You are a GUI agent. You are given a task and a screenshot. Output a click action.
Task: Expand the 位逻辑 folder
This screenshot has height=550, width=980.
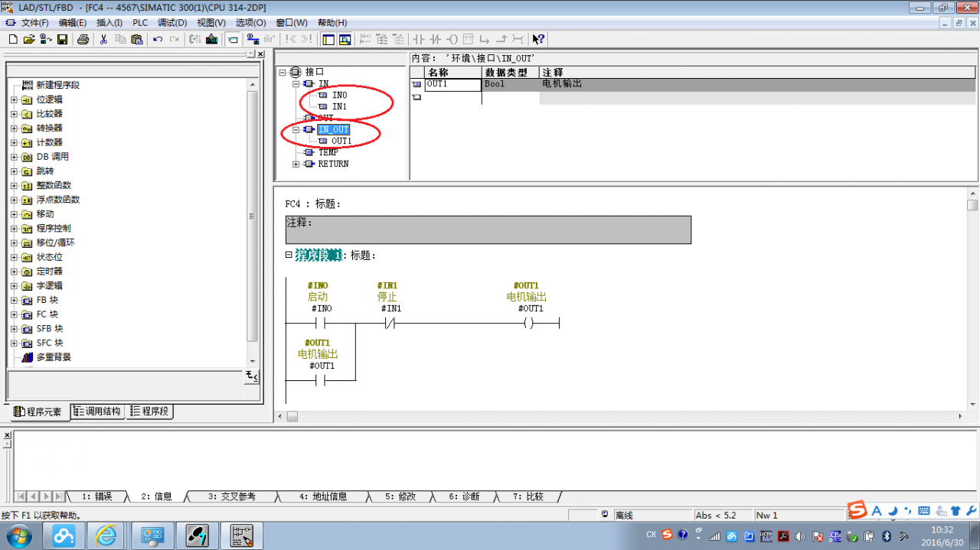(x=14, y=99)
